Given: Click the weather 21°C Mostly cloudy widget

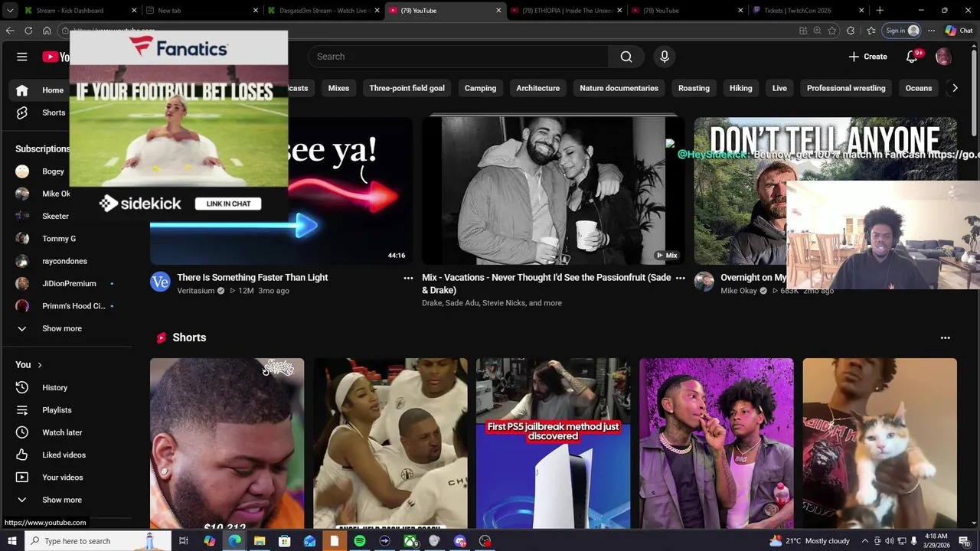Looking at the screenshot, I should (809, 541).
